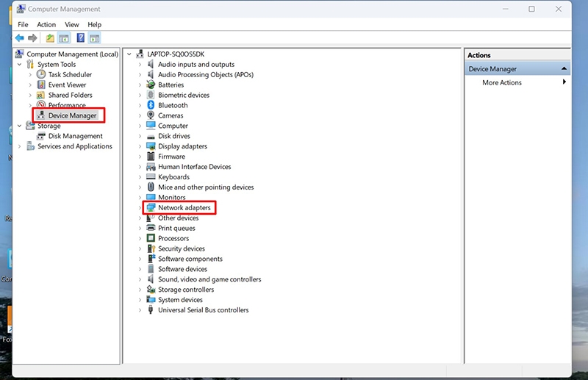Click the Bluetooth category icon
588x380 pixels.
(x=151, y=105)
